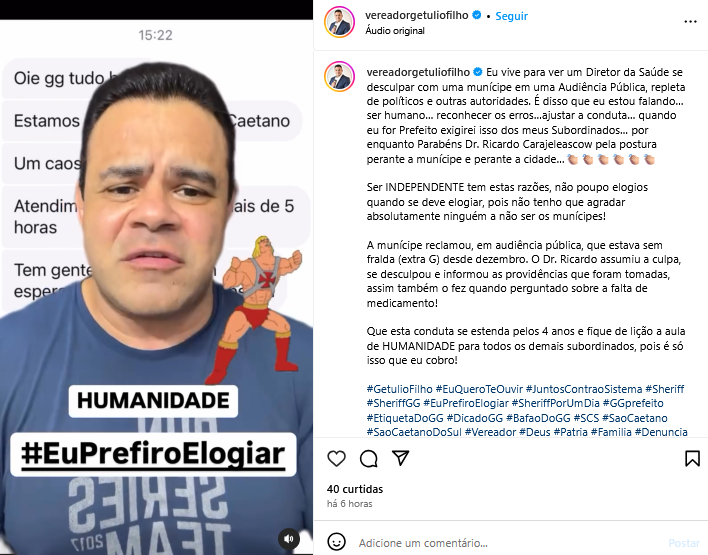
Task: Click the video to pause playback
Action: pyautogui.click(x=156, y=287)
